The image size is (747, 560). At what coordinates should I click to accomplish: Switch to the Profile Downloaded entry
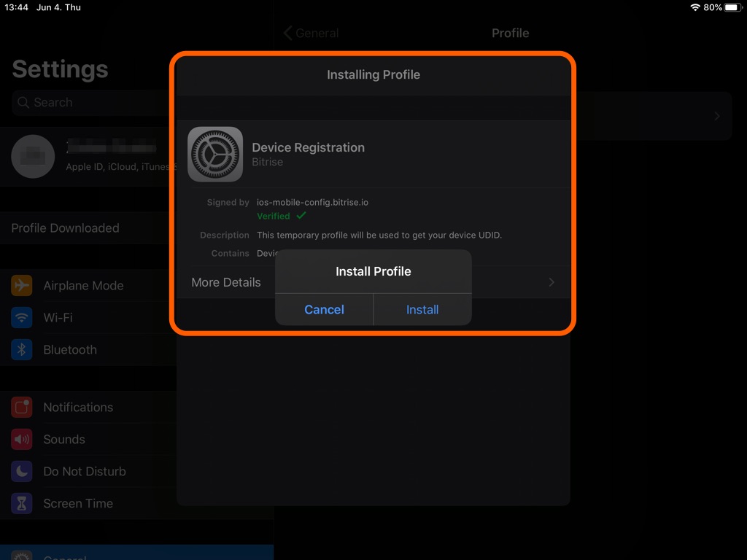click(x=64, y=227)
